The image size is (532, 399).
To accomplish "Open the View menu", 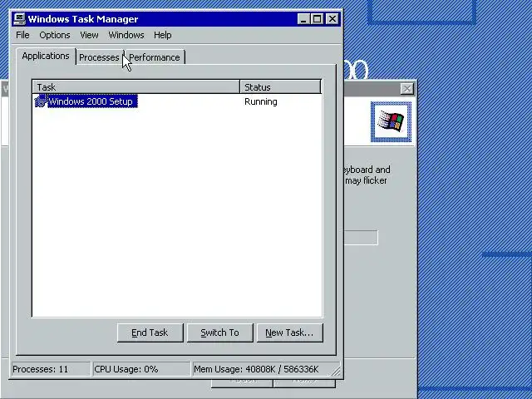I will tap(89, 35).
